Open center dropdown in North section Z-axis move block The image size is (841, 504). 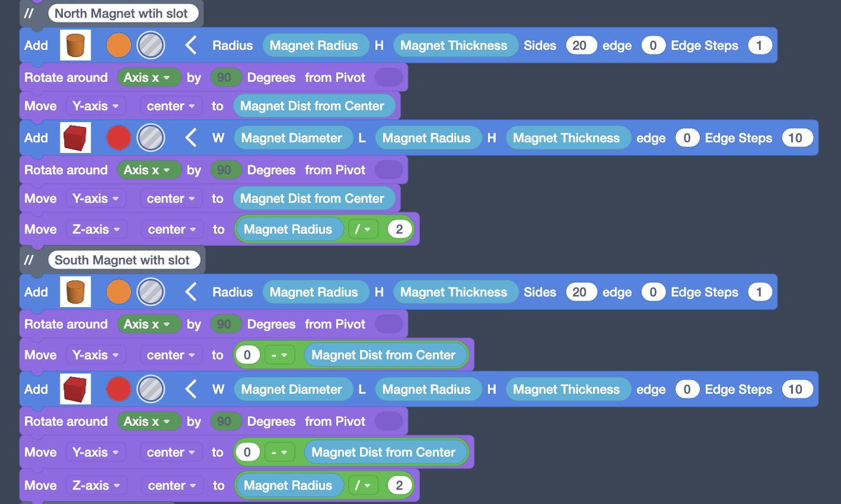(173, 229)
